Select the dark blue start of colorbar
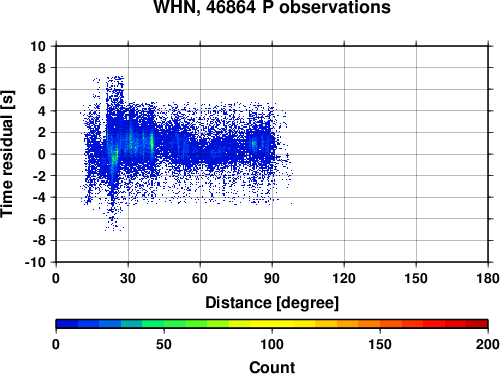The height and width of the screenshot is (374, 500). coord(67,324)
